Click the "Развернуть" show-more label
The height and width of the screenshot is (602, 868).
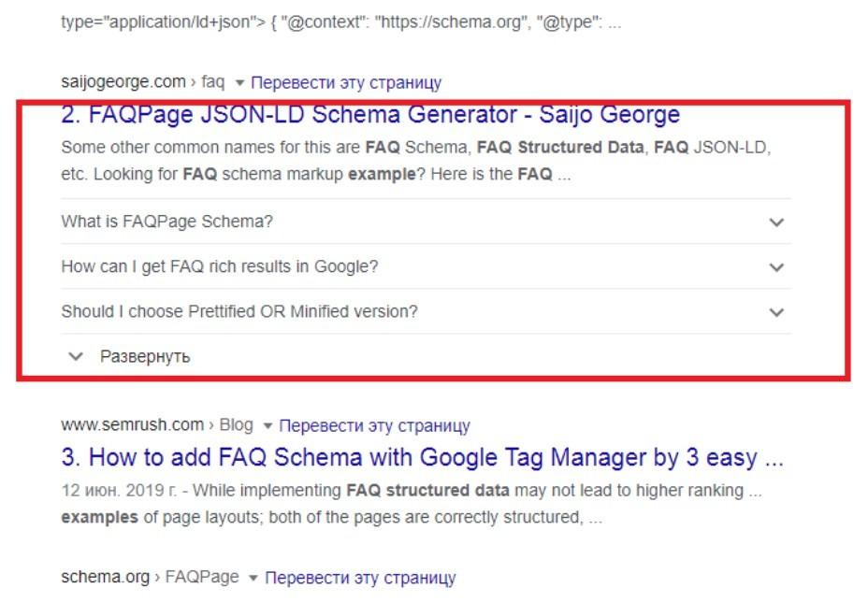(x=145, y=356)
